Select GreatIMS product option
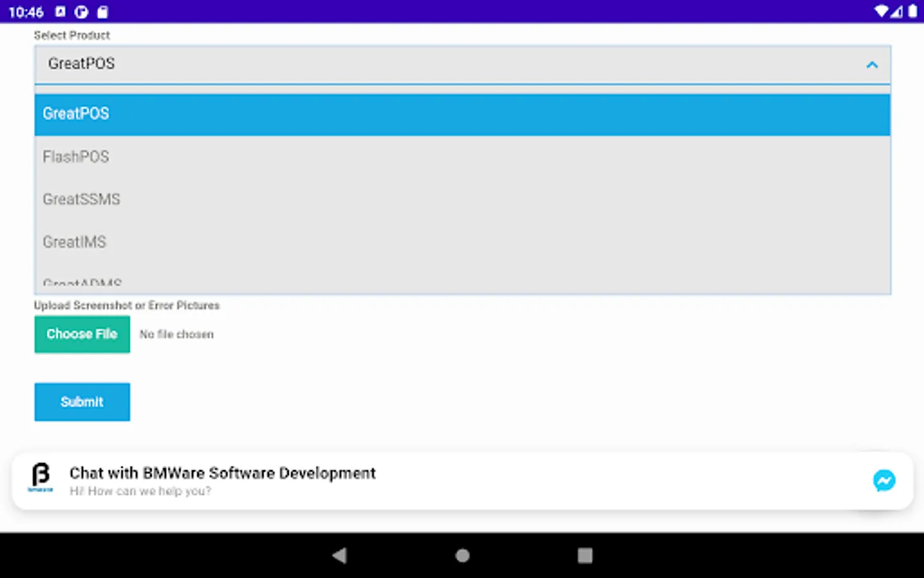Viewport: 924px width, 578px height. tap(462, 242)
